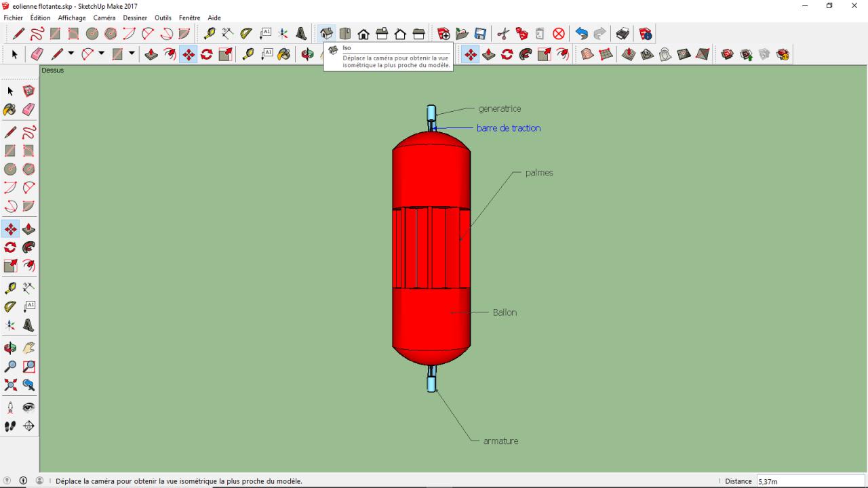Expand the Arc tool dropdown arrow
Screen dimensions: 868x488
(x=101, y=54)
